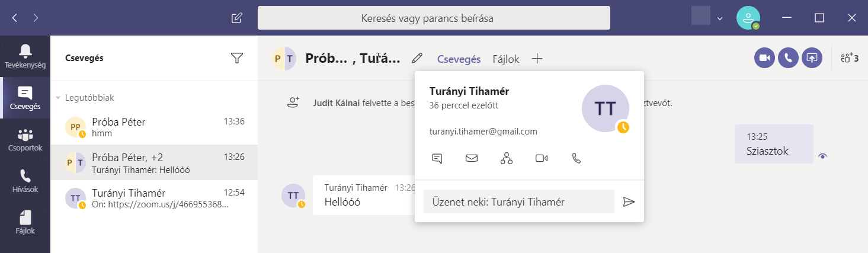The image size is (868, 253).
Task: Open Hívások in the left sidebar
Action: [x=25, y=181]
